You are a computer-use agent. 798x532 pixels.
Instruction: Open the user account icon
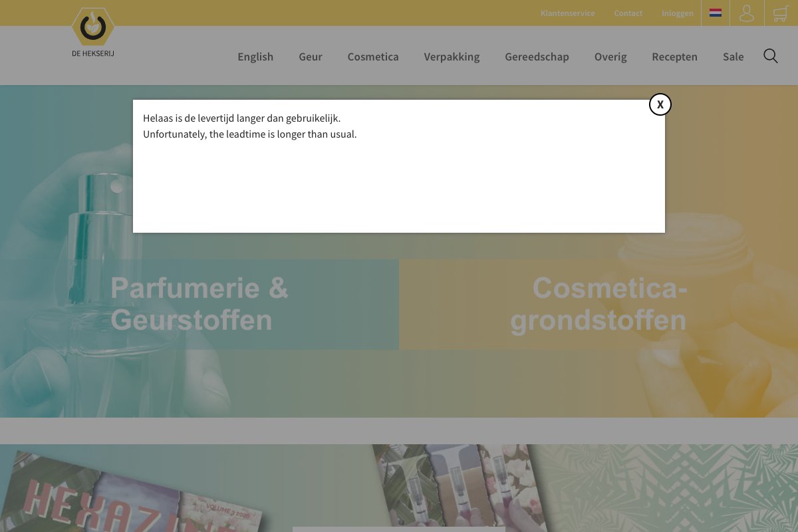pos(747,13)
